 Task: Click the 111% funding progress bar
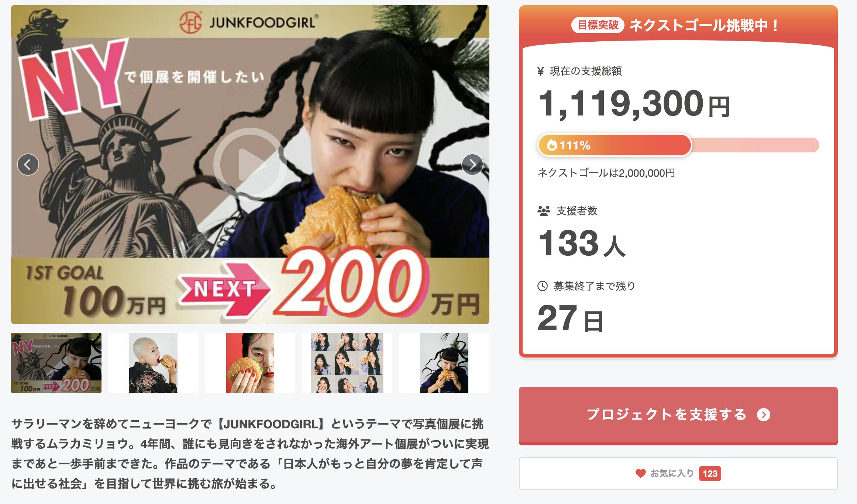[x=678, y=145]
